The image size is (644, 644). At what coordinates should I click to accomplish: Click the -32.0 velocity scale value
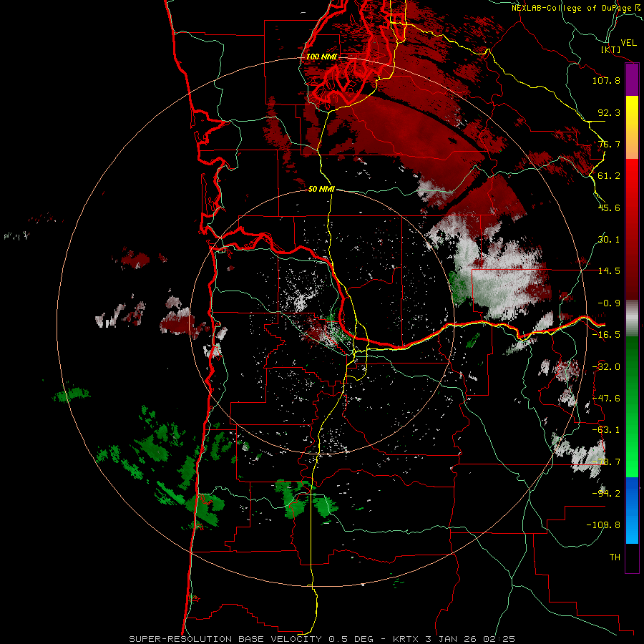point(606,367)
